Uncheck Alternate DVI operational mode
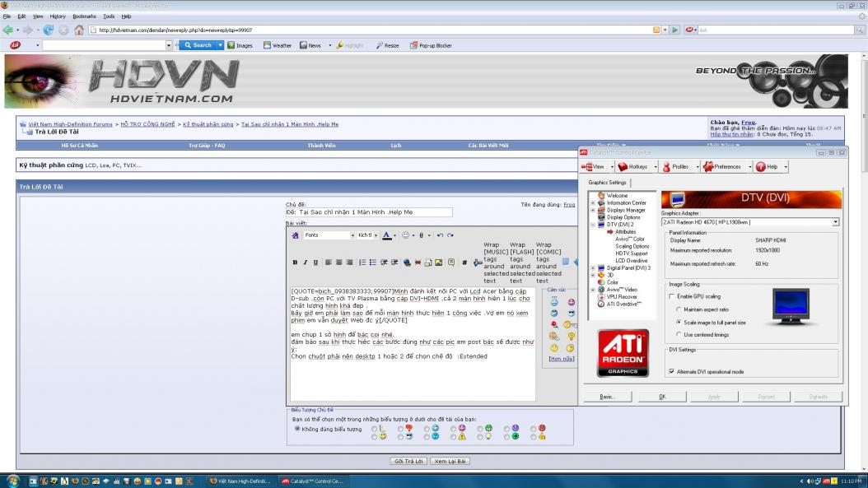Screen dimensions: 868x488 pyautogui.click(x=672, y=372)
